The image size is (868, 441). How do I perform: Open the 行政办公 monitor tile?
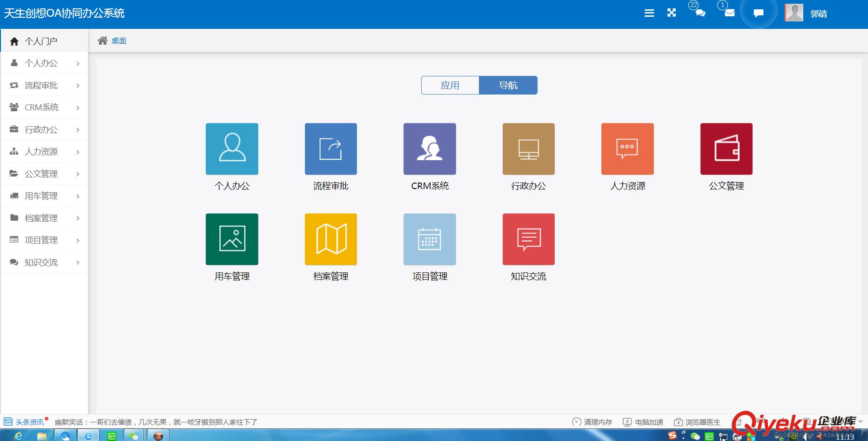click(x=529, y=149)
